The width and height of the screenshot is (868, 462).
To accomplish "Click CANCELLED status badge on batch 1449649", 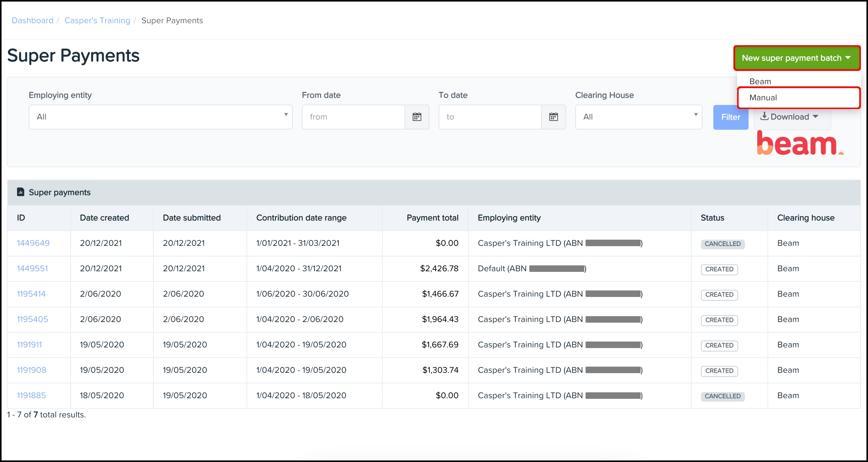I will [722, 243].
